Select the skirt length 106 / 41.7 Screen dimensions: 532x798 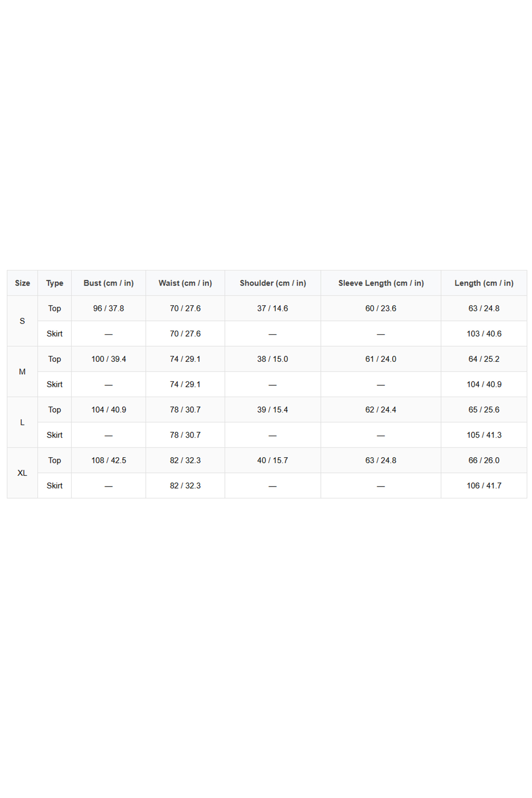point(484,486)
